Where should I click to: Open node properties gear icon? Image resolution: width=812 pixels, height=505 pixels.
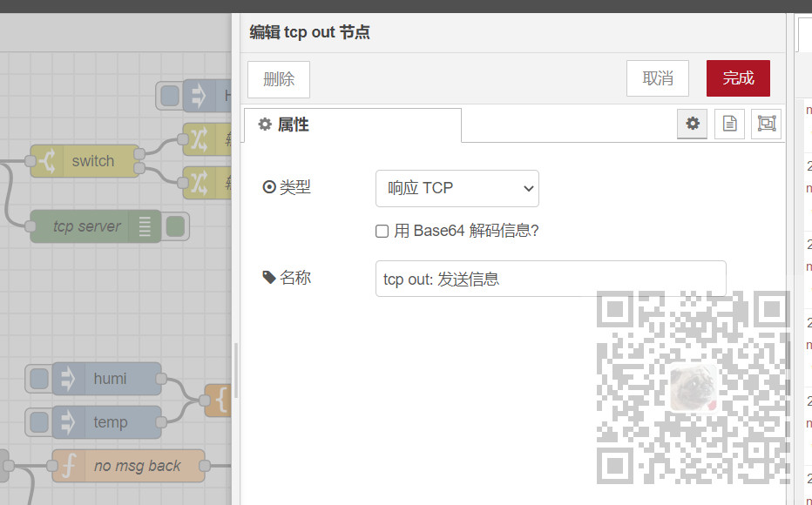click(x=693, y=124)
